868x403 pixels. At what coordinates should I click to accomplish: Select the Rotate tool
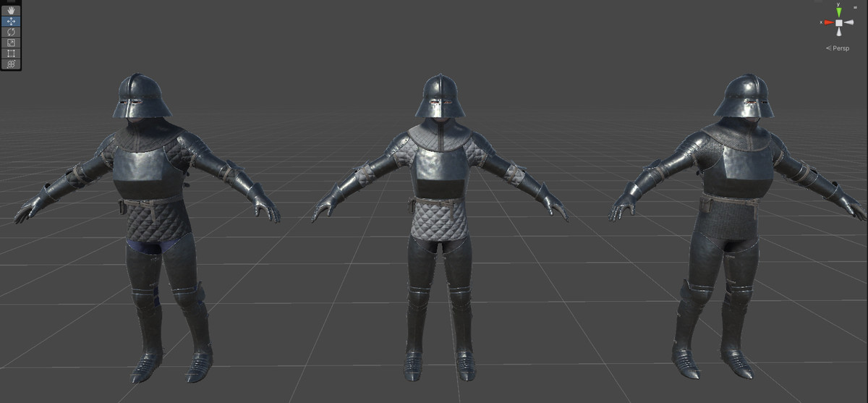11,32
